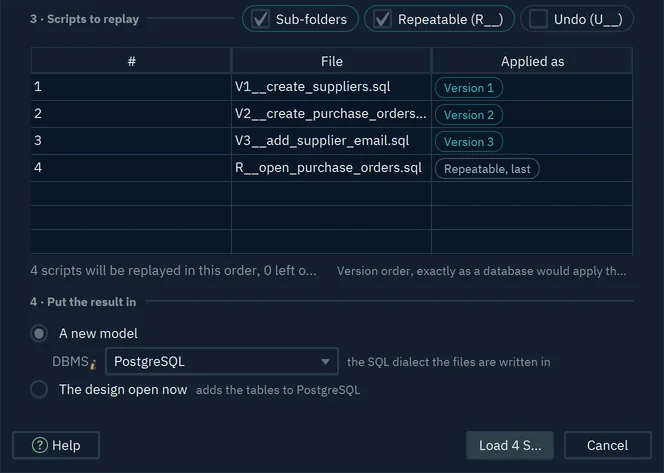Select the V1__create_suppliers.sql row
Screen dimensions: 664x473
[x=332, y=87]
